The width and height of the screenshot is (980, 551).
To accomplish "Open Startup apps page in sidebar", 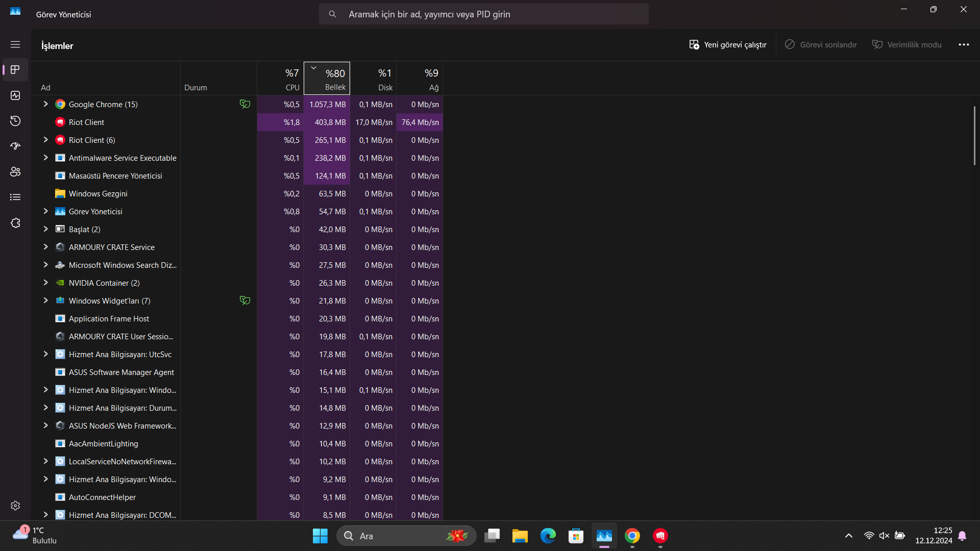I will tap(15, 146).
